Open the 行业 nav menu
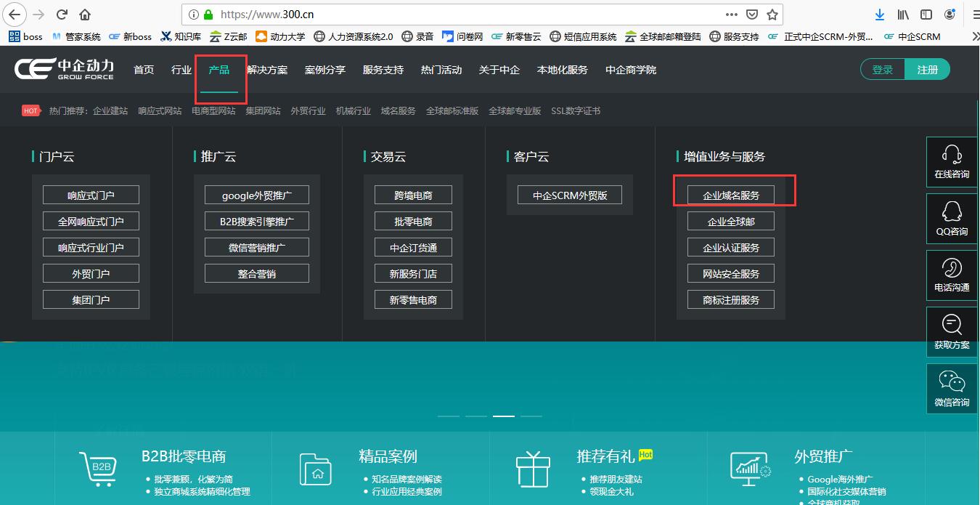The image size is (980, 505). 181,70
